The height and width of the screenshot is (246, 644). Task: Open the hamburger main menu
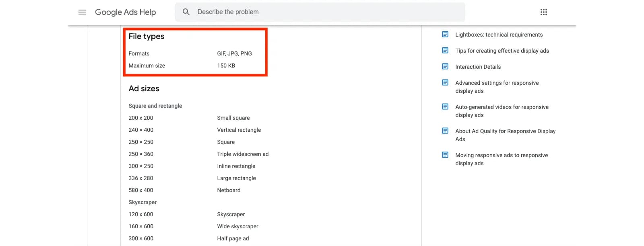[82, 12]
